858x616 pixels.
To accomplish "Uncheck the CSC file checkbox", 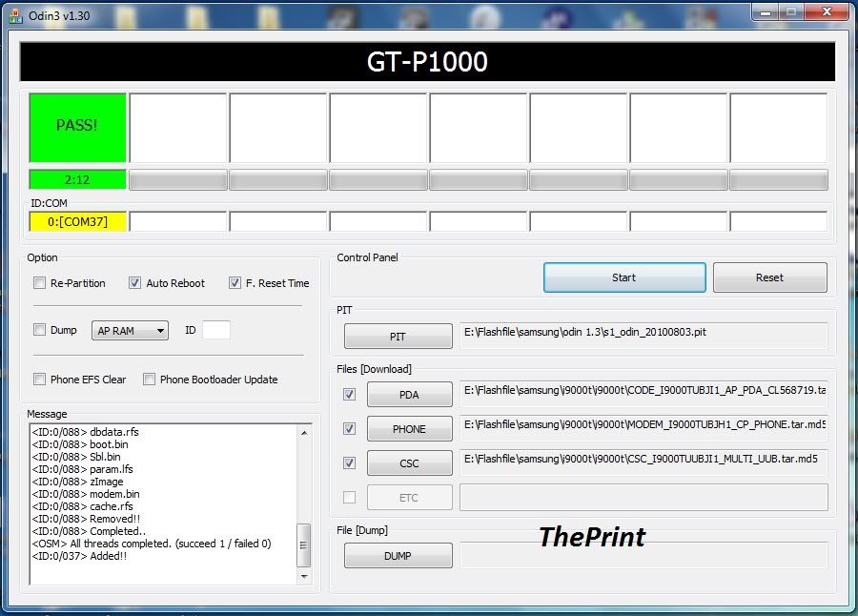I will (349, 463).
